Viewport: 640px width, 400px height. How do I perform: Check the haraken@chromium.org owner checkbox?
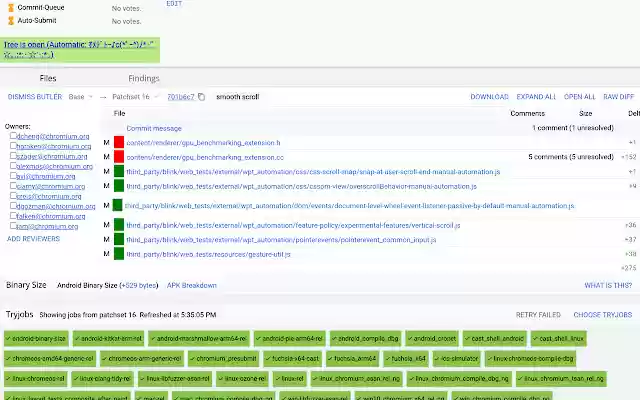pyautogui.click(x=13, y=146)
